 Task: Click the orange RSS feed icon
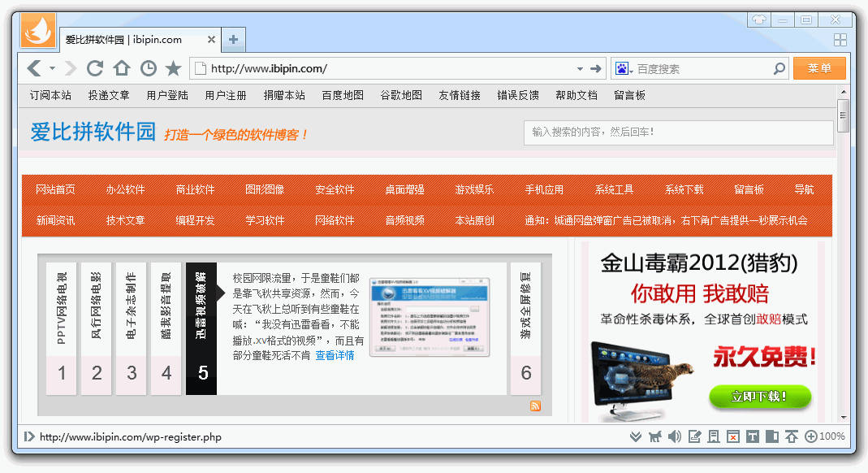point(535,406)
